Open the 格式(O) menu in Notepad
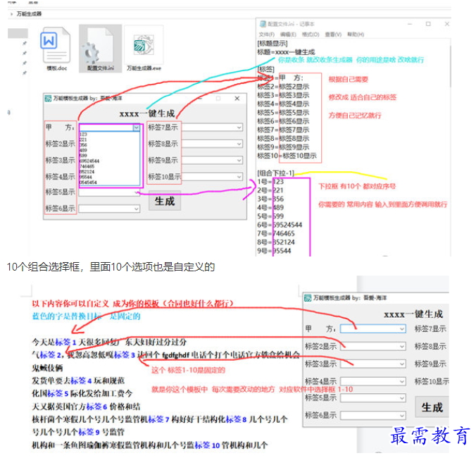 click(311, 35)
